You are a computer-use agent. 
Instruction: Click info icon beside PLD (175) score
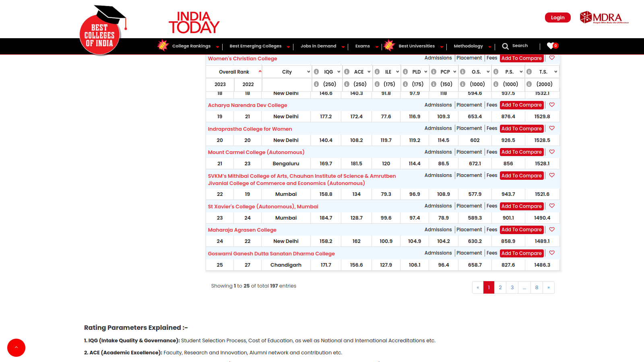[405, 84]
